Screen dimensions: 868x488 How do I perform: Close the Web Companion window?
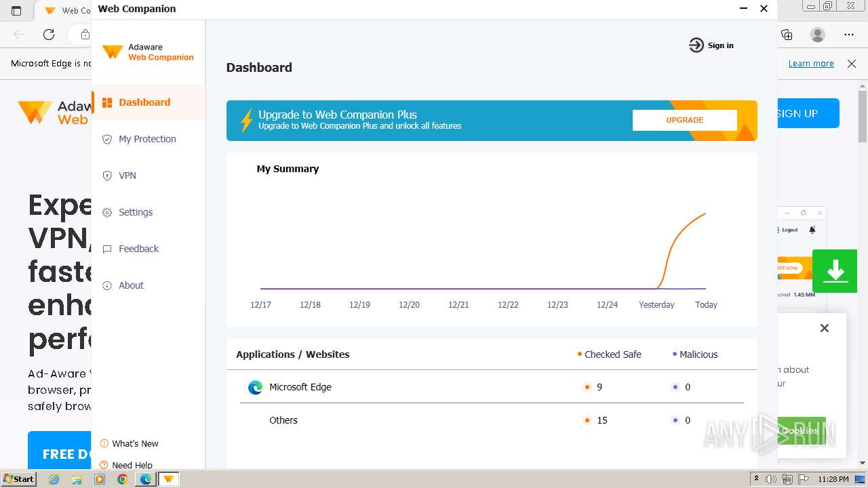click(764, 9)
